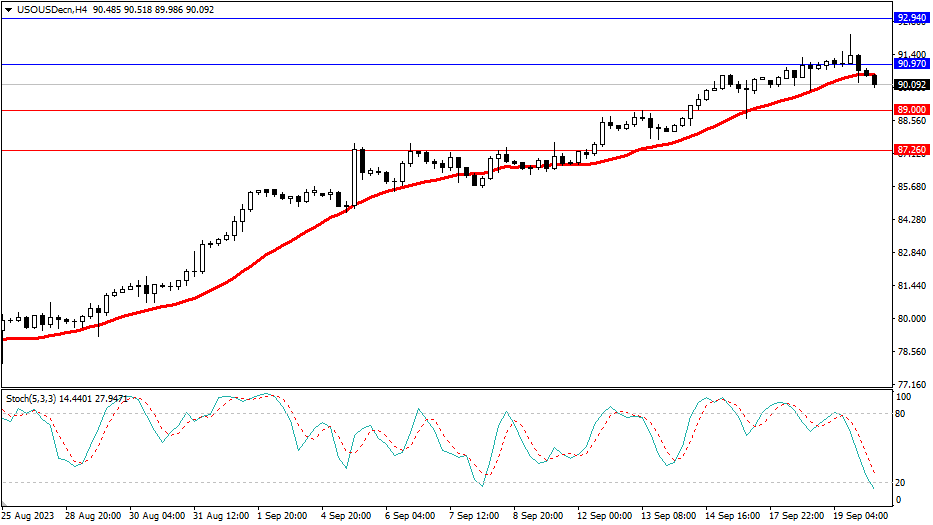Click the 30 Aug 04:00 time label

point(155,516)
